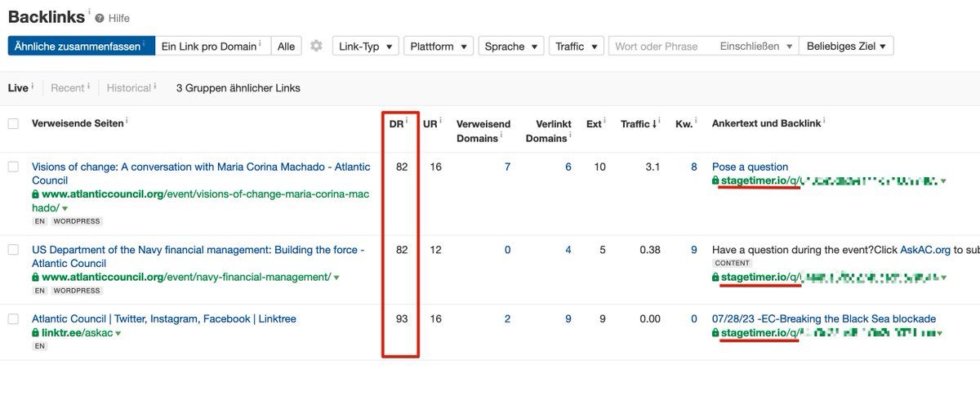Click green lock icon before linktr.ee/askac

click(36, 333)
